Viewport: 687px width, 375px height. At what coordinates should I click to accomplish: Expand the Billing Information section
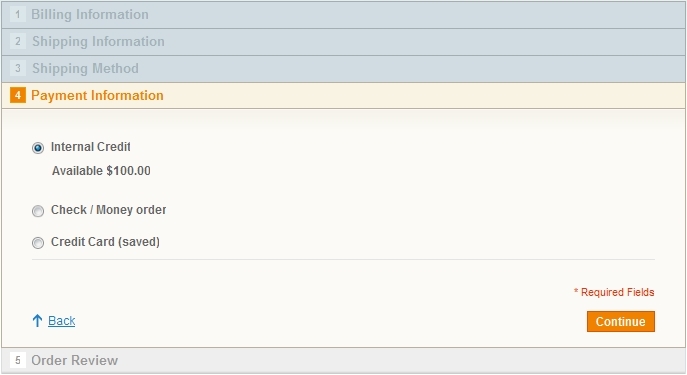(x=344, y=15)
